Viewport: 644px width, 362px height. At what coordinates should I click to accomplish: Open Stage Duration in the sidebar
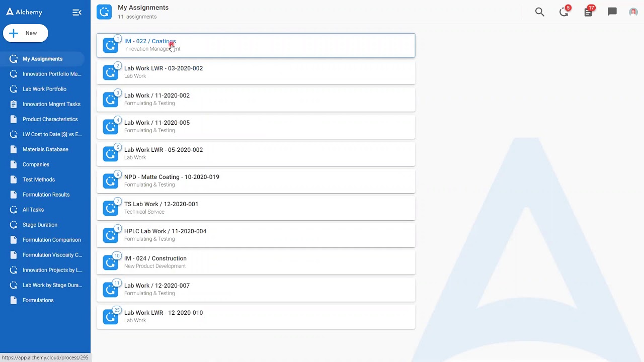pyautogui.click(x=45, y=225)
